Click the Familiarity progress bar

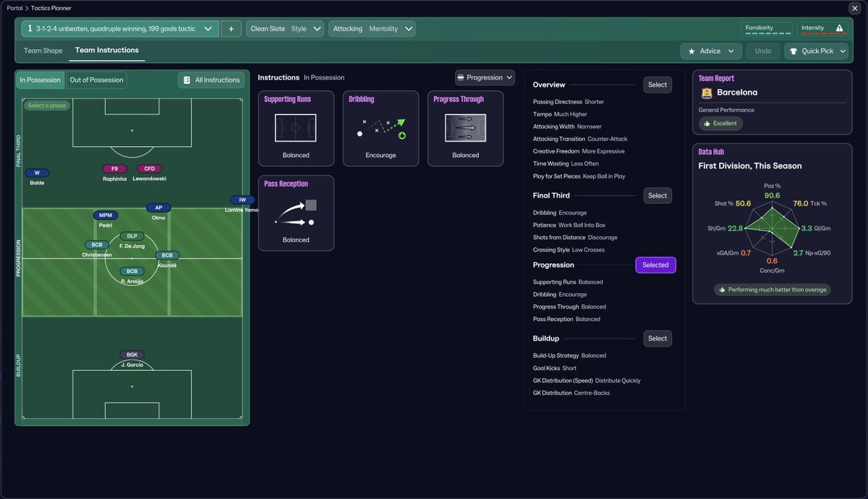767,33
